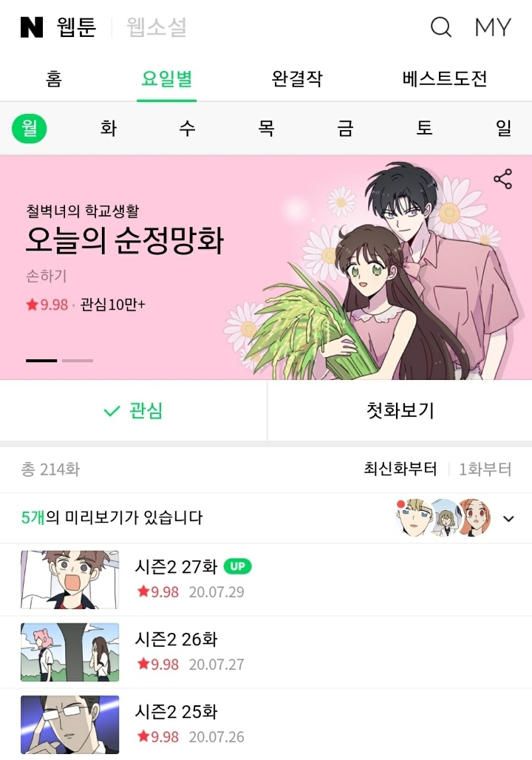
Task: Expand the 미리보기 chevron arrow
Action: [508, 519]
